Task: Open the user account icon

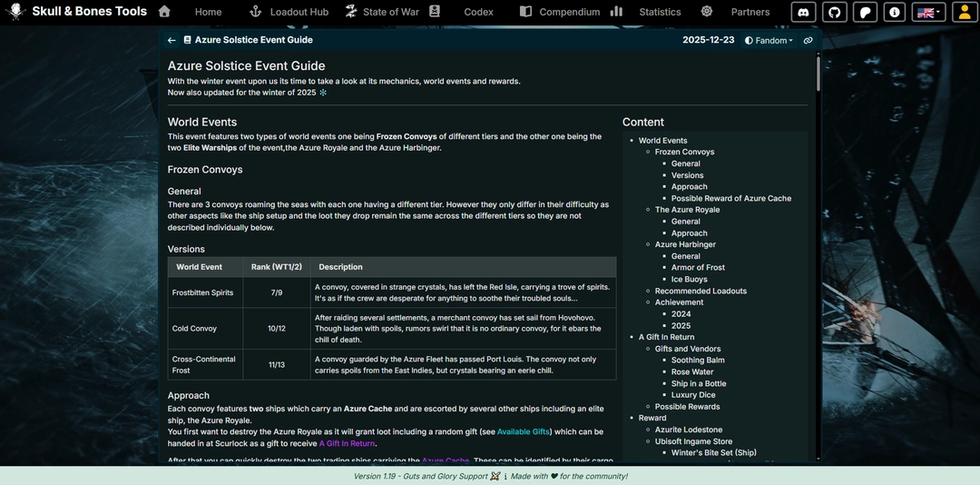Action: tap(965, 12)
